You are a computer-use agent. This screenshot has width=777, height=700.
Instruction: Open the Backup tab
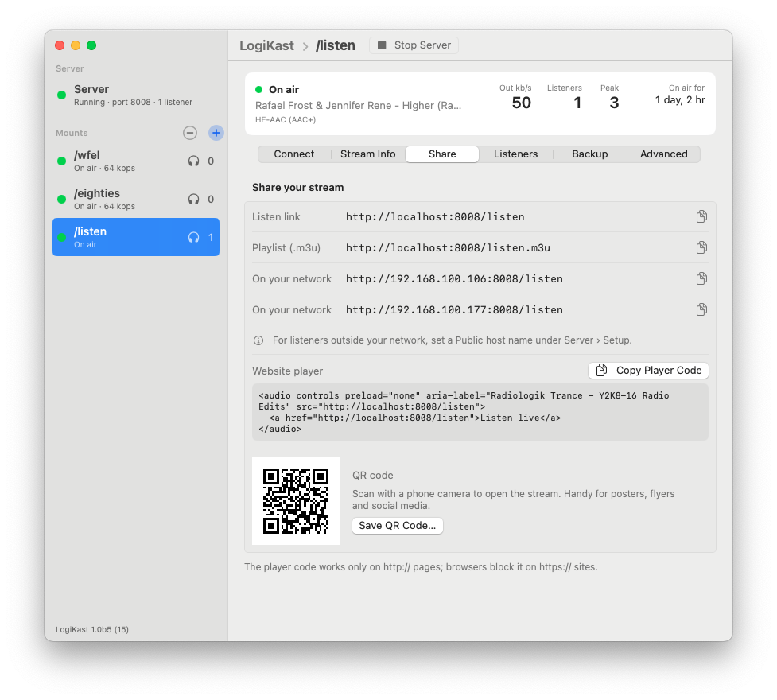tap(589, 154)
